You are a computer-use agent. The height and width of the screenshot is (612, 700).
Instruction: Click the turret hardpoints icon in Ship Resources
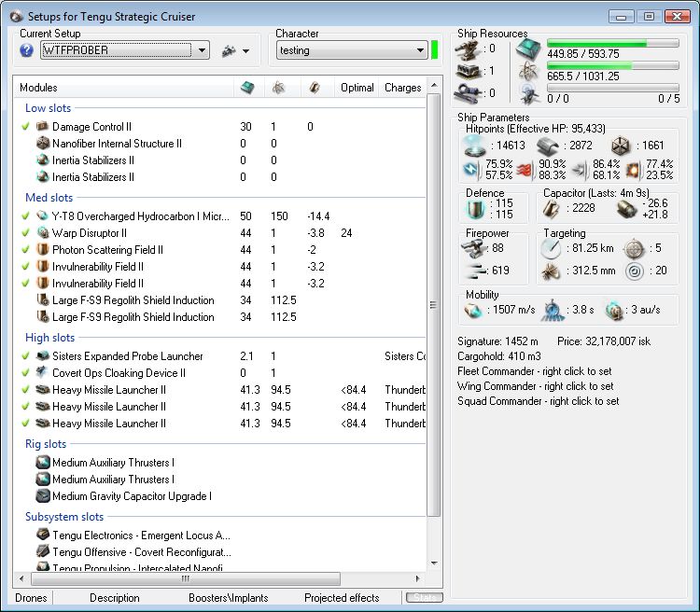[468, 49]
